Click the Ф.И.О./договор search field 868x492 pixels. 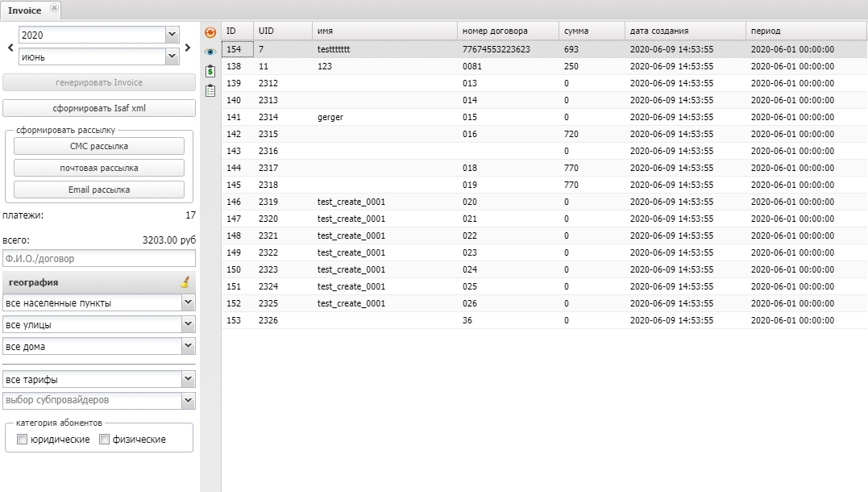click(x=99, y=259)
